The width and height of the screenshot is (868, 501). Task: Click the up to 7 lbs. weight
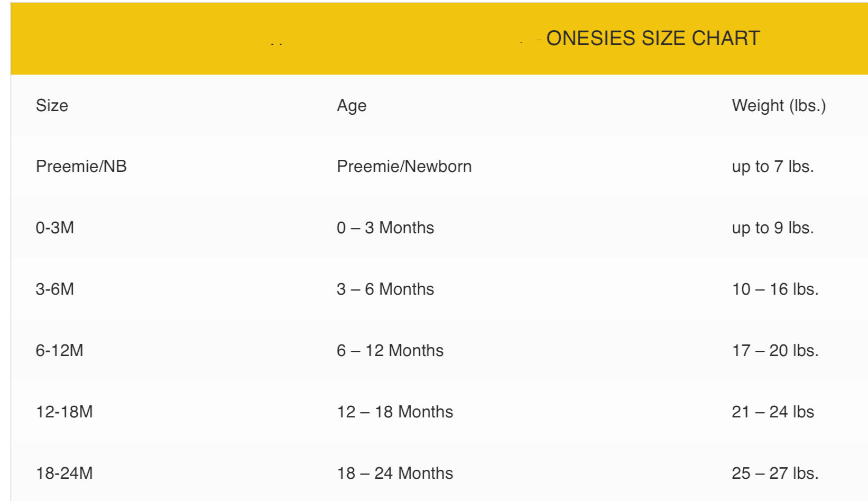(772, 167)
